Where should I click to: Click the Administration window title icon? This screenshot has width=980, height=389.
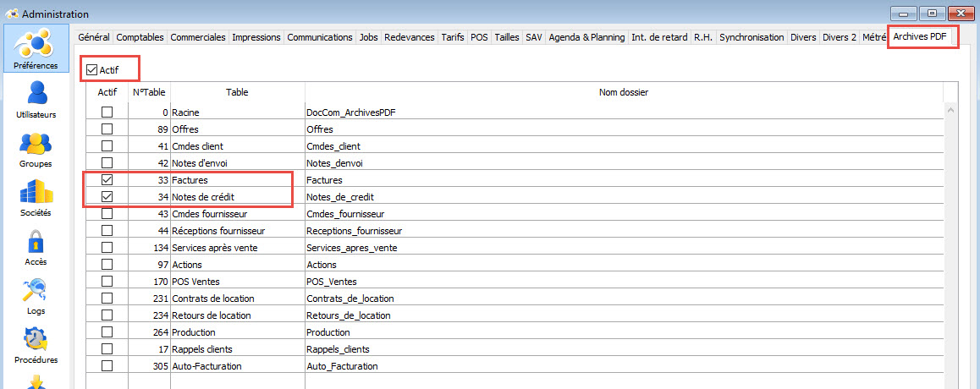(x=11, y=14)
